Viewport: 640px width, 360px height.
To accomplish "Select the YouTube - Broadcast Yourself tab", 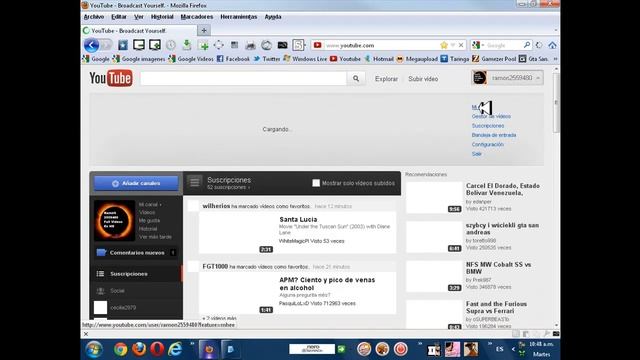I will click(139, 31).
